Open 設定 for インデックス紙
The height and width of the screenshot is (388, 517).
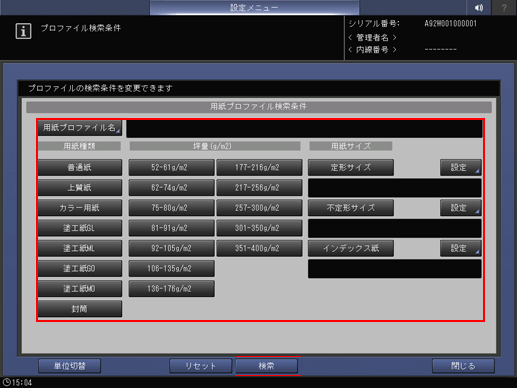coord(461,248)
